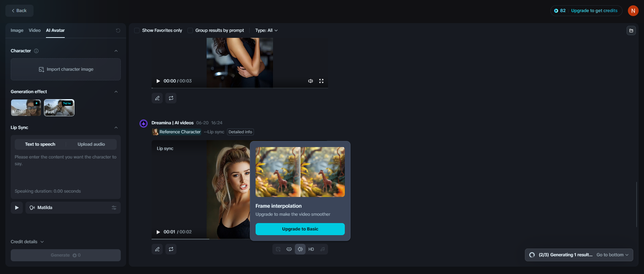The height and width of the screenshot is (274, 644).
Task: Click the Speaking duration: 0.00 seconds text
Action: point(48,191)
